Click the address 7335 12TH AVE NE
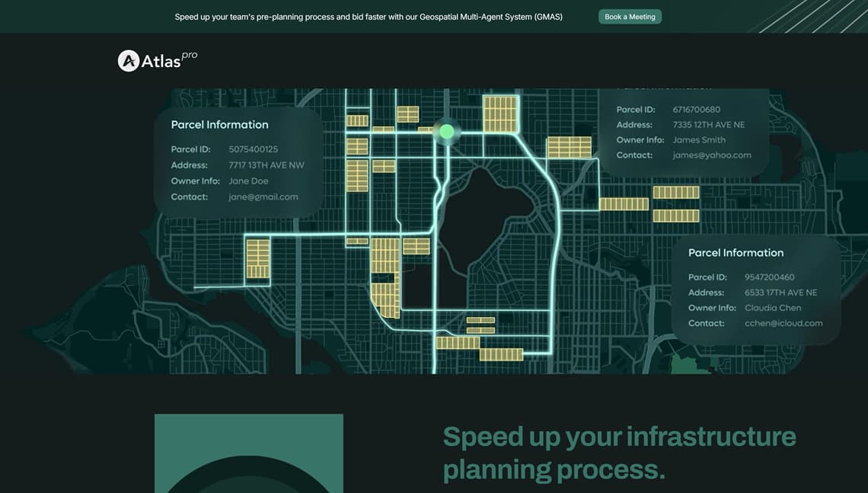 709,125
